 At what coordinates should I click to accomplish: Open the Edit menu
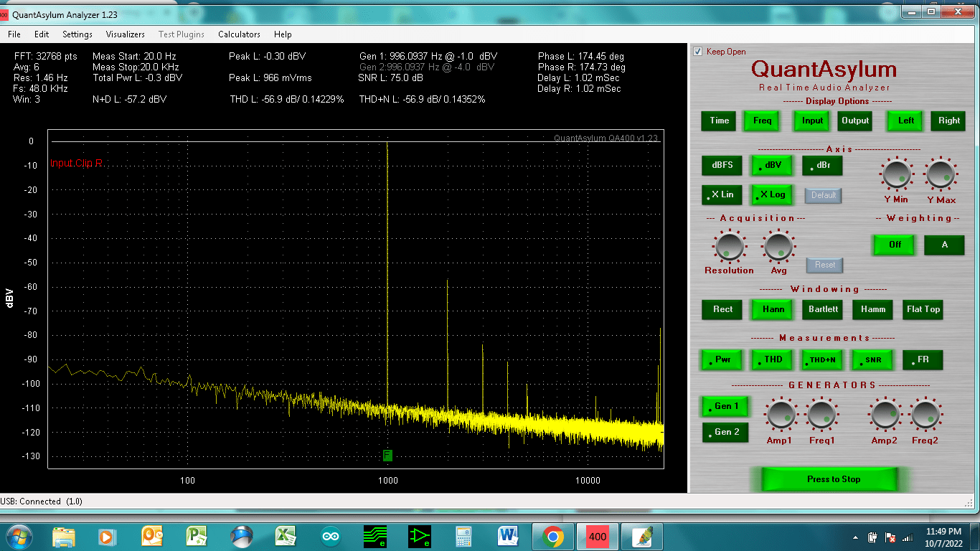click(42, 34)
